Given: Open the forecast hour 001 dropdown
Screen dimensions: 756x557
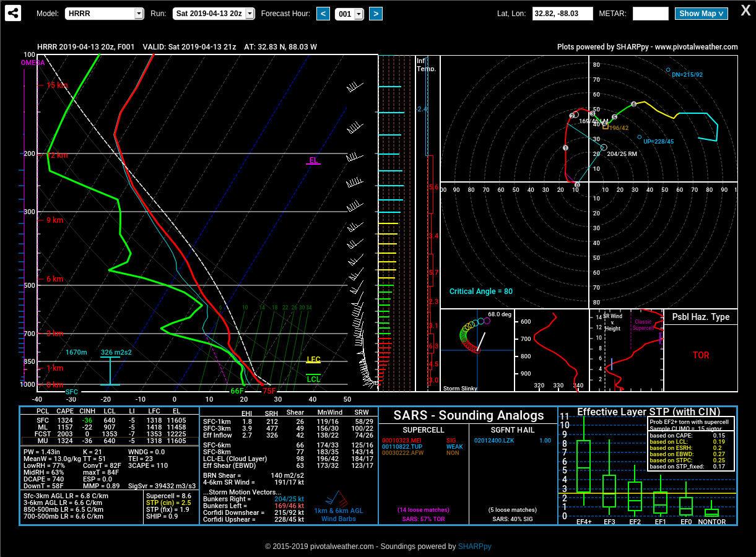Looking at the screenshot, I should pos(350,14).
